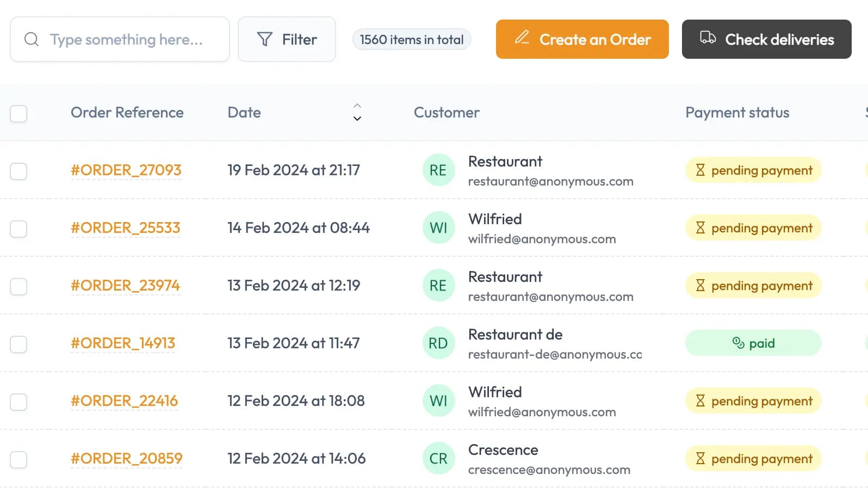
Task: Click email crescence@anonymous.com
Action: pos(549,470)
